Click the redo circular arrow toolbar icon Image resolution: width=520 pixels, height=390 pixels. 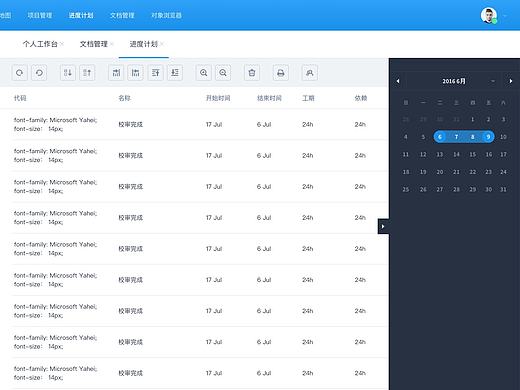(x=19, y=73)
